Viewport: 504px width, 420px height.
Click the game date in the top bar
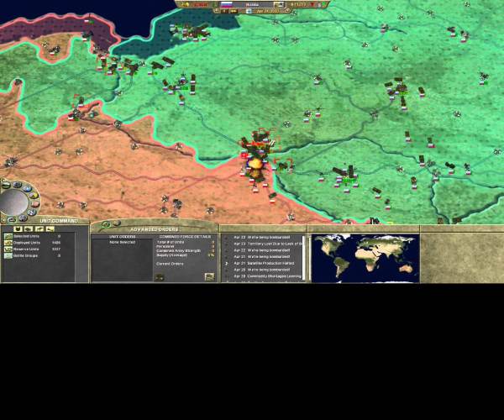pyautogui.click(x=267, y=11)
